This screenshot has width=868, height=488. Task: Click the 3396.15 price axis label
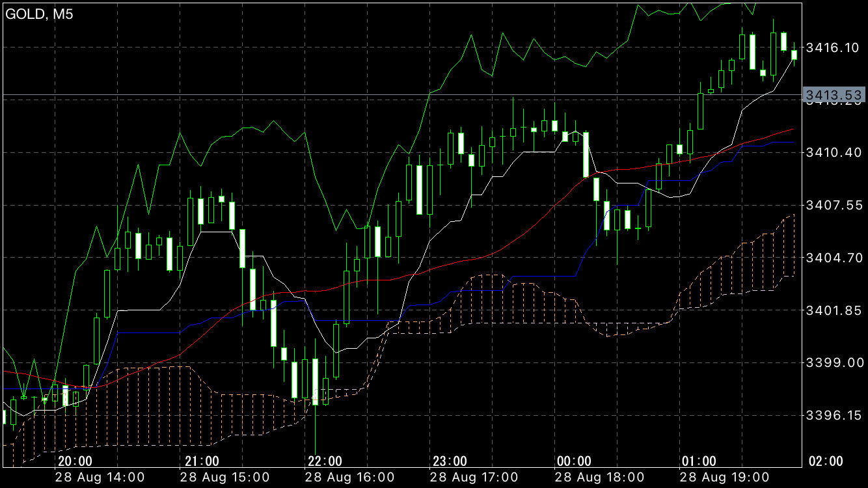834,415
